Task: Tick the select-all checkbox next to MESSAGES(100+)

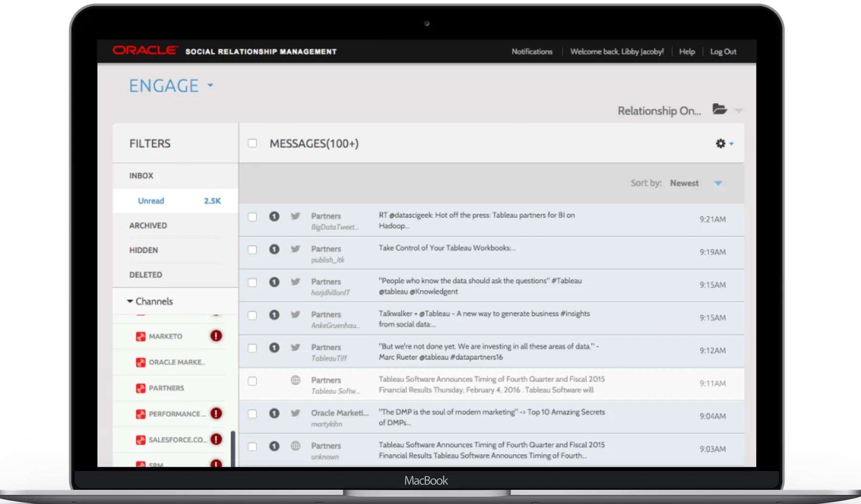Action: (x=253, y=143)
